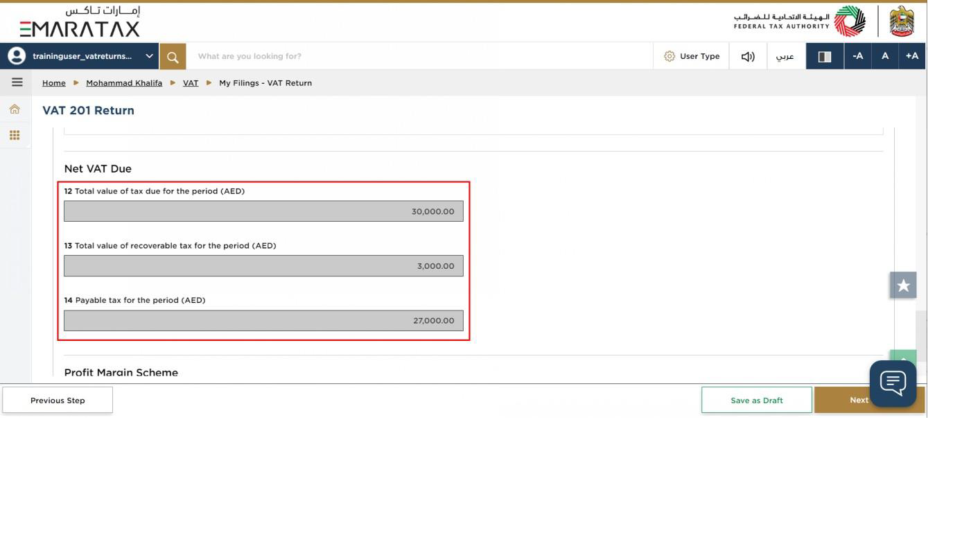
Task: Switch language to Arabic (عربي)
Action: point(785,56)
